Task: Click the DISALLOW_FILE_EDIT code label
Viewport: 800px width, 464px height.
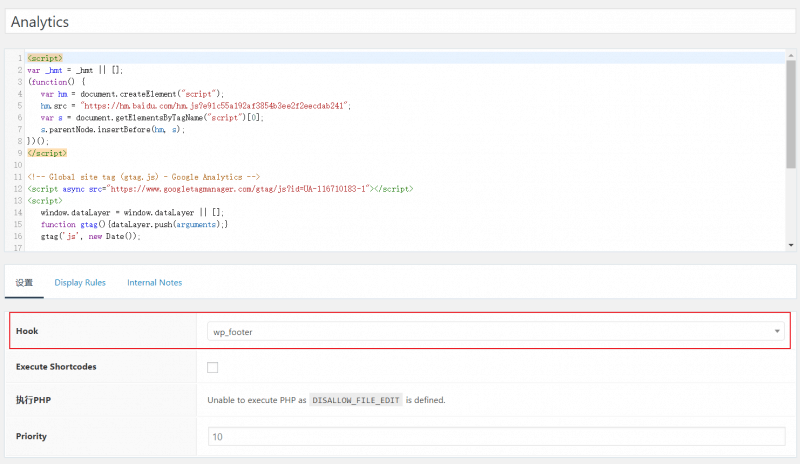Action: point(357,400)
